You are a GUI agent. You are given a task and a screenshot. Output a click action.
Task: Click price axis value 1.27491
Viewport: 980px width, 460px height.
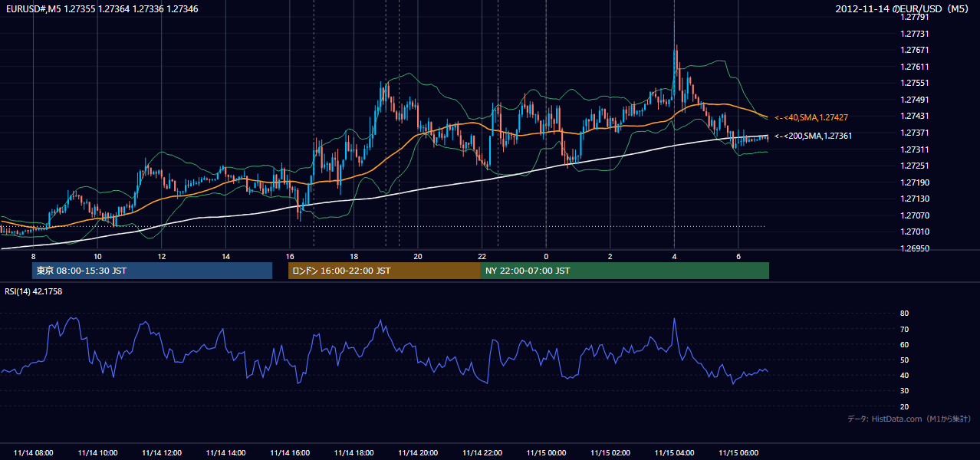pyautogui.click(x=914, y=100)
